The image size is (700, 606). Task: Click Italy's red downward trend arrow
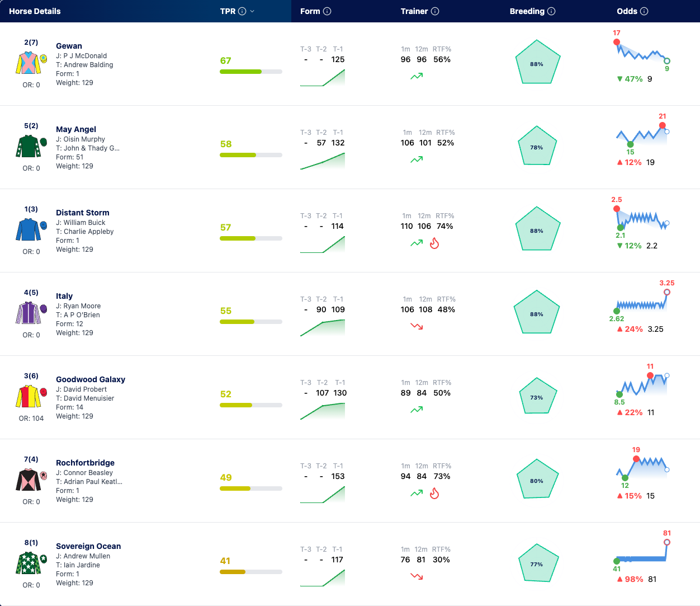point(417,326)
